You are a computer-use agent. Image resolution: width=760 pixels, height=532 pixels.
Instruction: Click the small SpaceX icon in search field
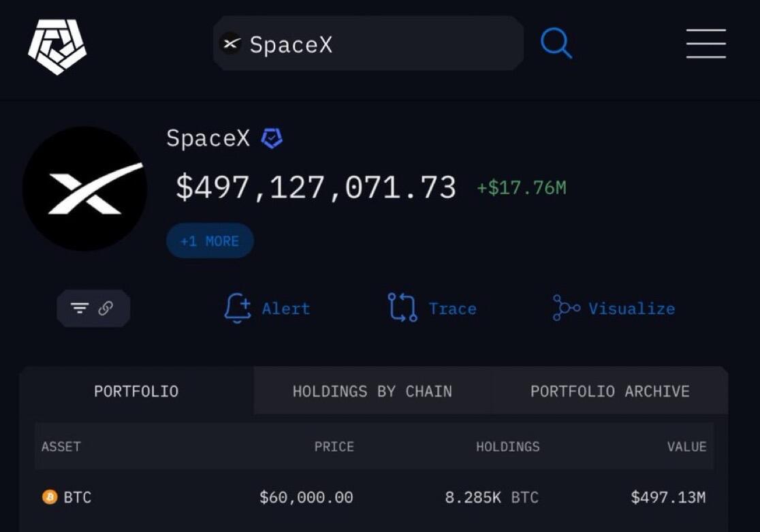coord(231,44)
